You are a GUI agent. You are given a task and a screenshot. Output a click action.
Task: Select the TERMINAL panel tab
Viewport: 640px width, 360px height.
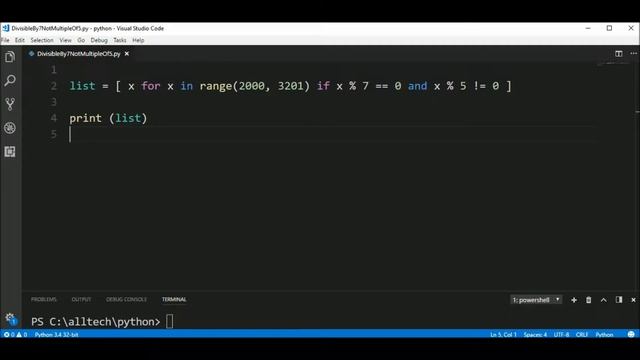click(x=174, y=300)
